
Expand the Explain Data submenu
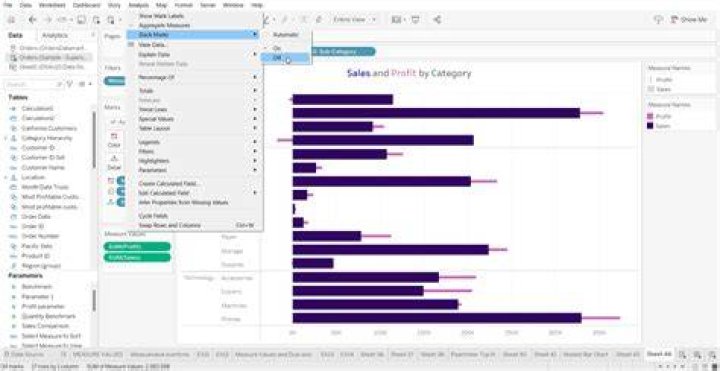pos(194,54)
